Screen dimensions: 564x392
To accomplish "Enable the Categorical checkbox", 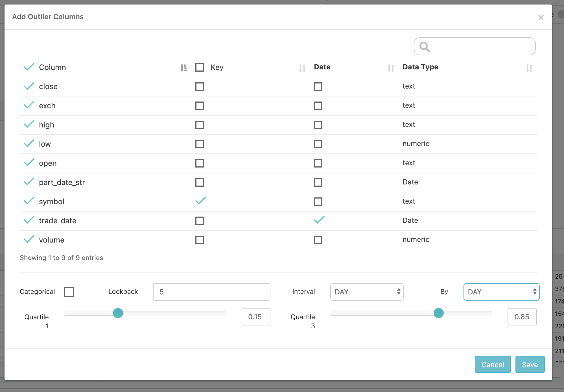I will [x=69, y=292].
